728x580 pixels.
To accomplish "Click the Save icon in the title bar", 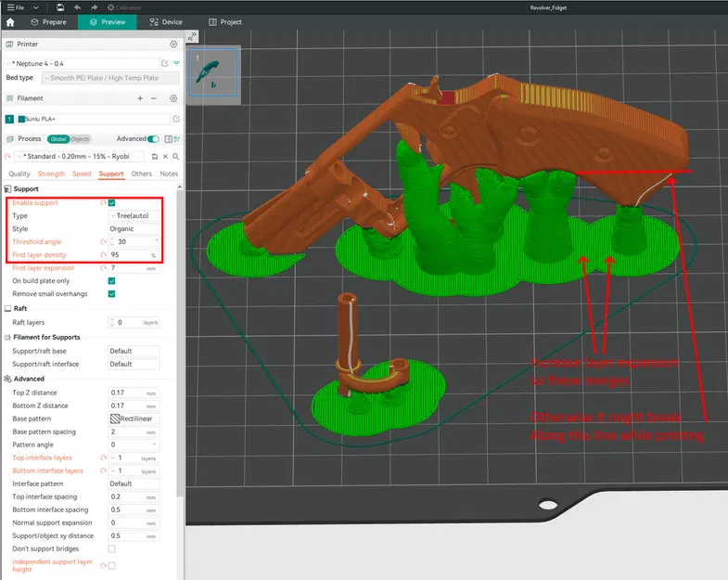I will click(x=60, y=6).
